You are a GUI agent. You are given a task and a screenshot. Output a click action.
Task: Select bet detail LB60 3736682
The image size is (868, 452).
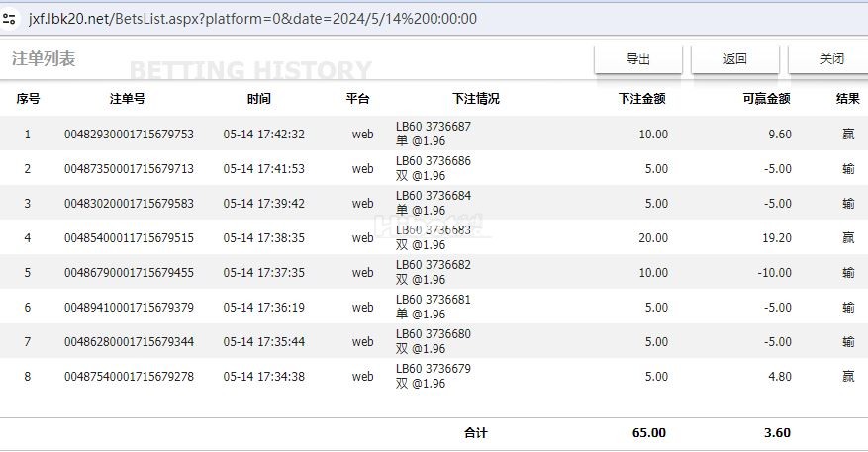point(434,264)
